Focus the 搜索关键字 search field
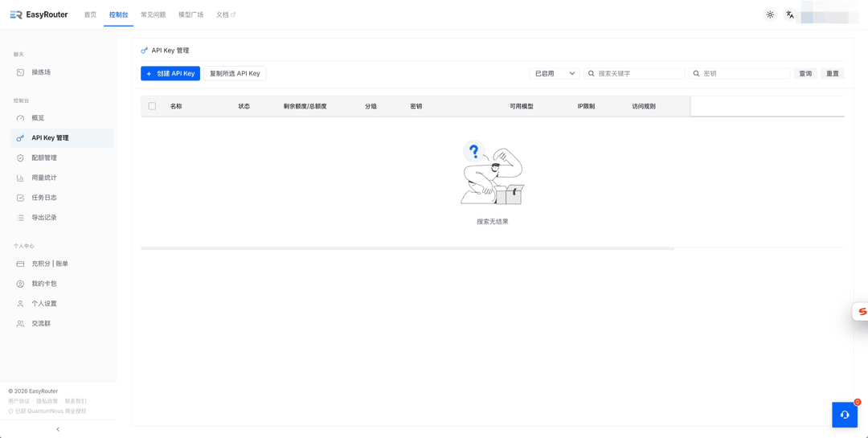868x438 pixels. coord(634,73)
